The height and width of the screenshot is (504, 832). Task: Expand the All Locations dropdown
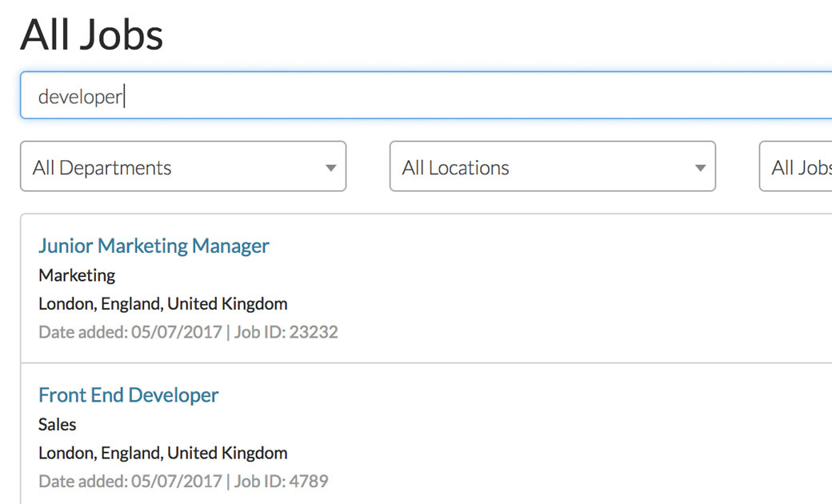click(552, 167)
